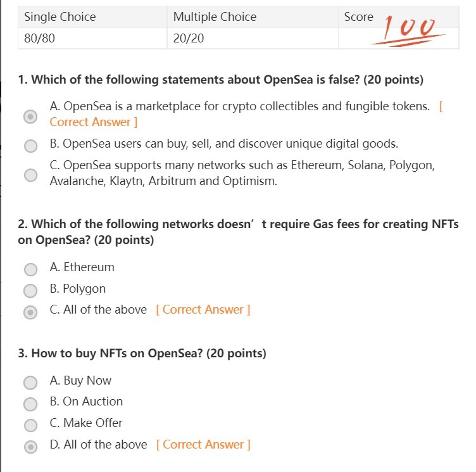This screenshot has width=476, height=472.
Task: Select the 'B. On Auction' radio button
Action: [x=30, y=404]
